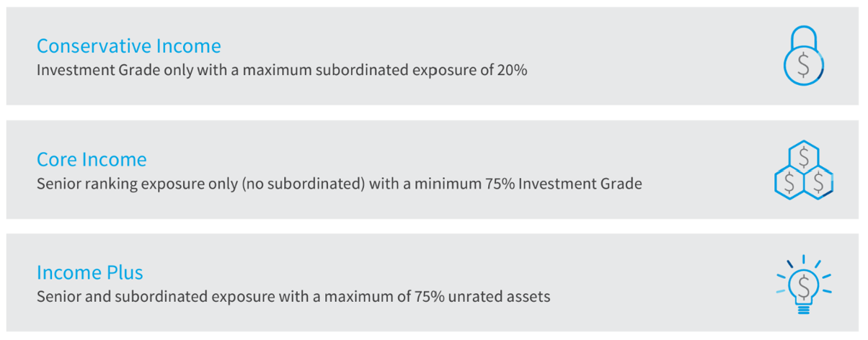Click the bottom-right hexagon dollar symbol

(x=818, y=182)
